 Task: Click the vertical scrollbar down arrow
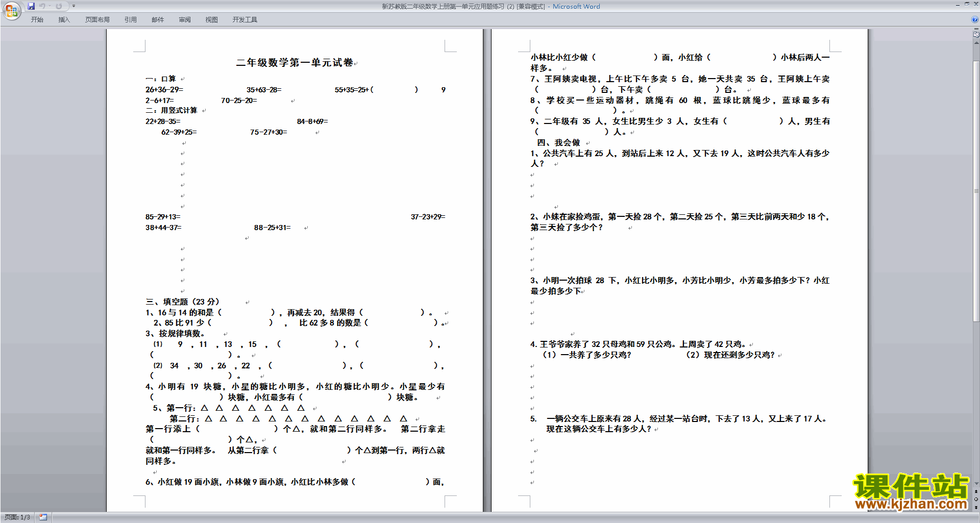[976, 484]
